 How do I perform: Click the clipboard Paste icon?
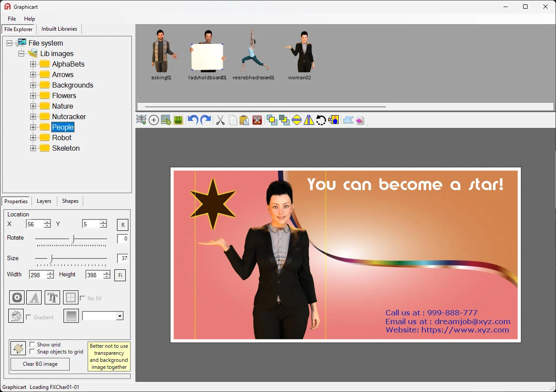pyautogui.click(x=244, y=120)
